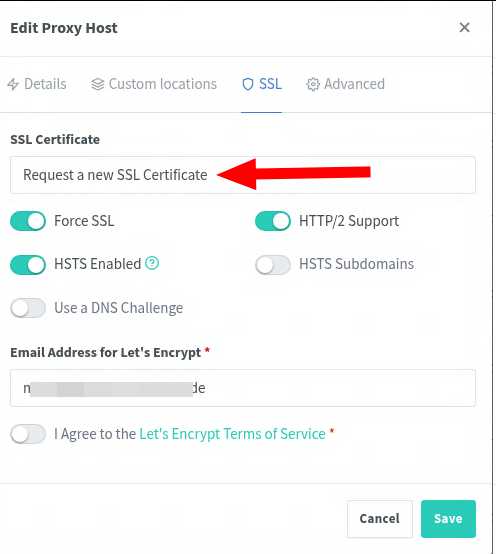Switch to the Details tab
496x554 pixels.
tap(37, 84)
